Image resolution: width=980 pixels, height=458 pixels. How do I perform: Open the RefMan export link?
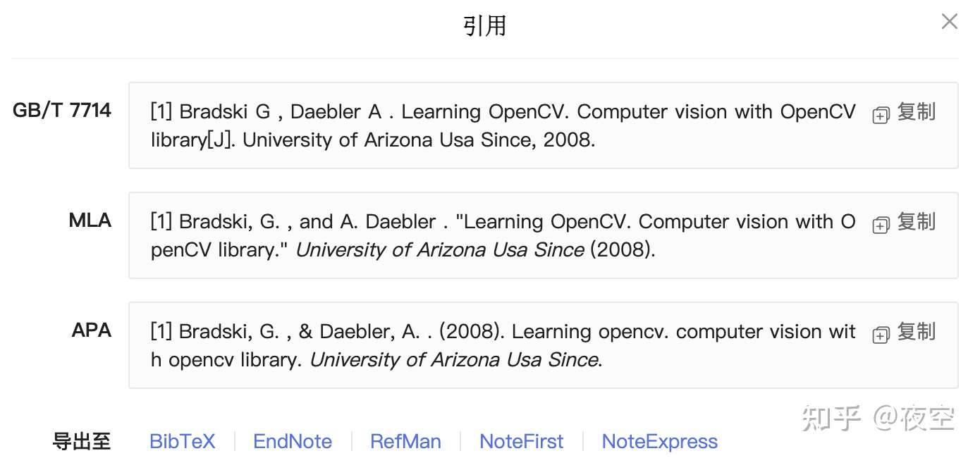(x=405, y=442)
